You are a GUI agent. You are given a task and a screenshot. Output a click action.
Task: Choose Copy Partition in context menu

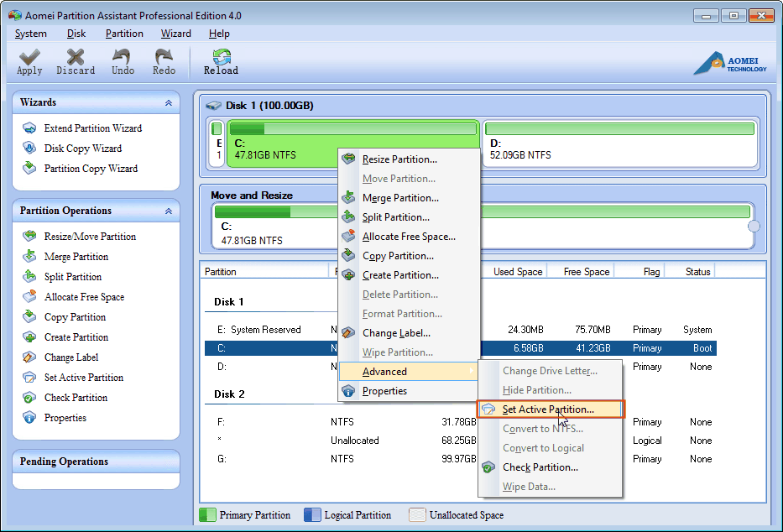(409, 256)
